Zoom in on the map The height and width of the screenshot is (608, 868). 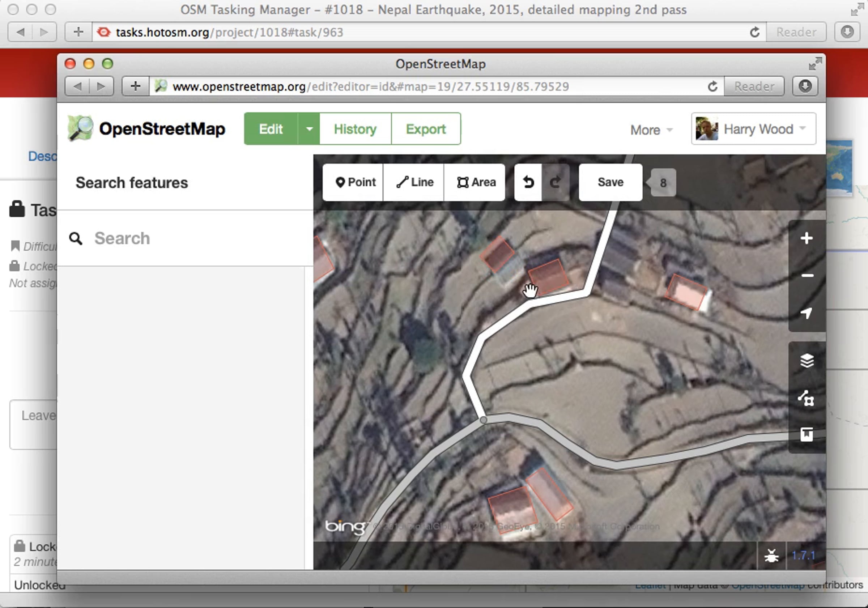pyautogui.click(x=806, y=238)
